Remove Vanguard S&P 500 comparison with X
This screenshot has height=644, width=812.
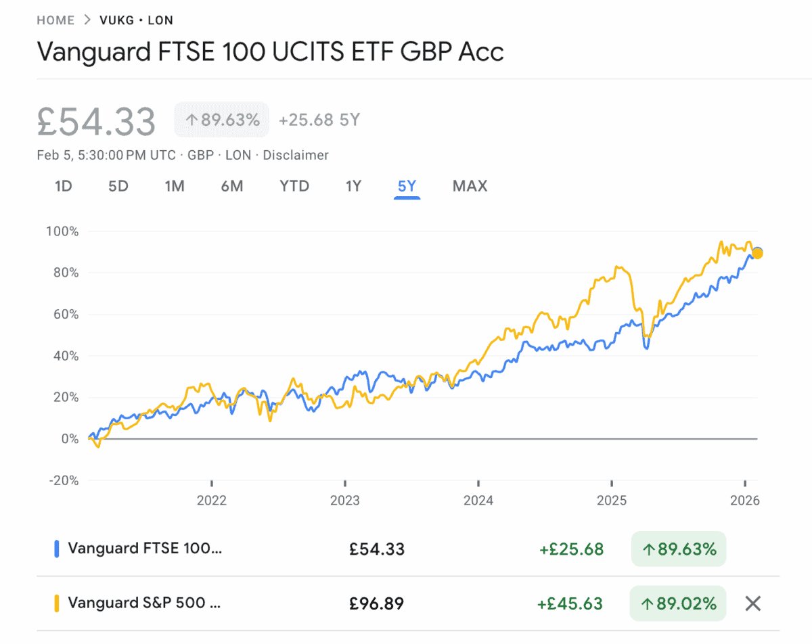(752, 603)
